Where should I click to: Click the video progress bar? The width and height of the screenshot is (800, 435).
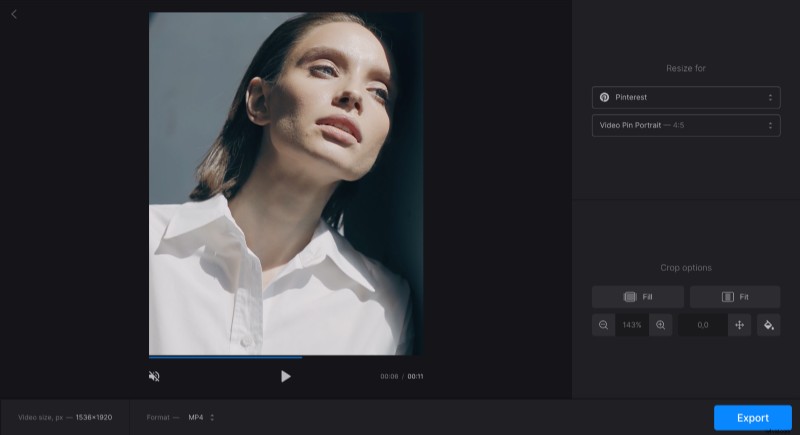coord(286,357)
